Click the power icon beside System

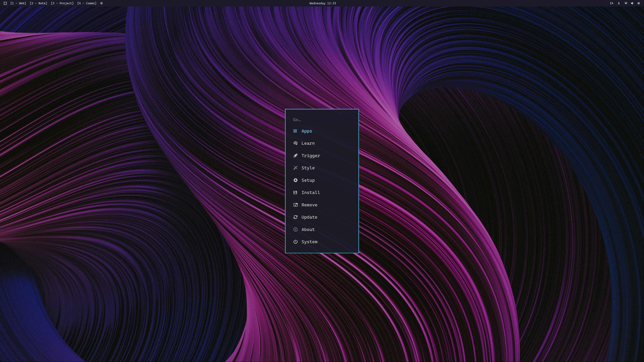point(295,242)
